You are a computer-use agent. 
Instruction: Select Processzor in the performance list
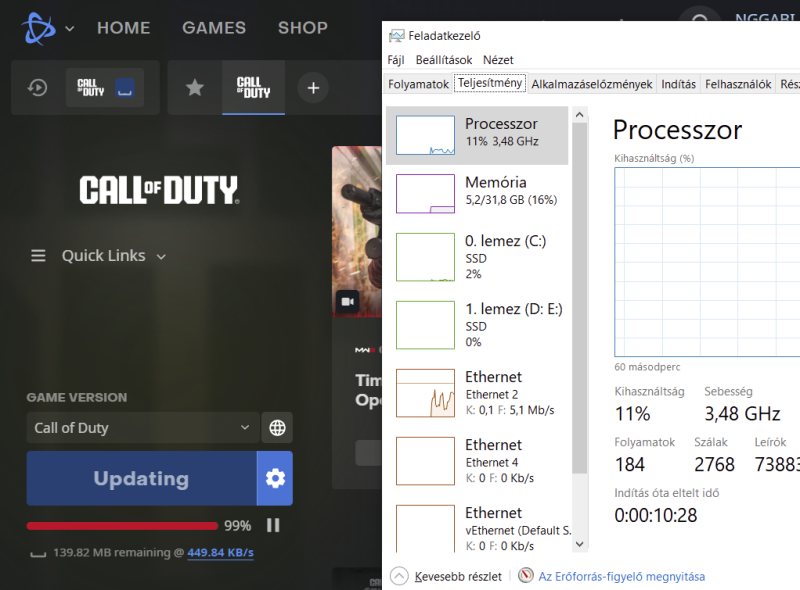coord(477,135)
